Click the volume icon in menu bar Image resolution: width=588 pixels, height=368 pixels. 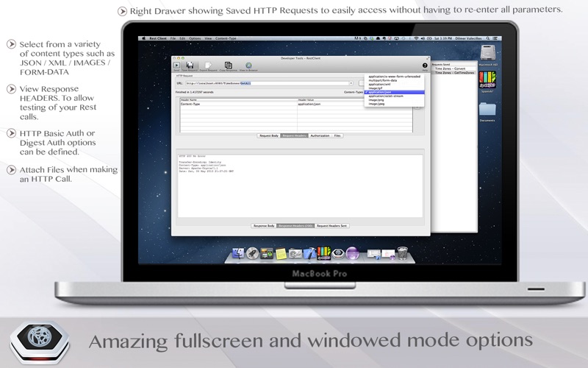click(423, 38)
